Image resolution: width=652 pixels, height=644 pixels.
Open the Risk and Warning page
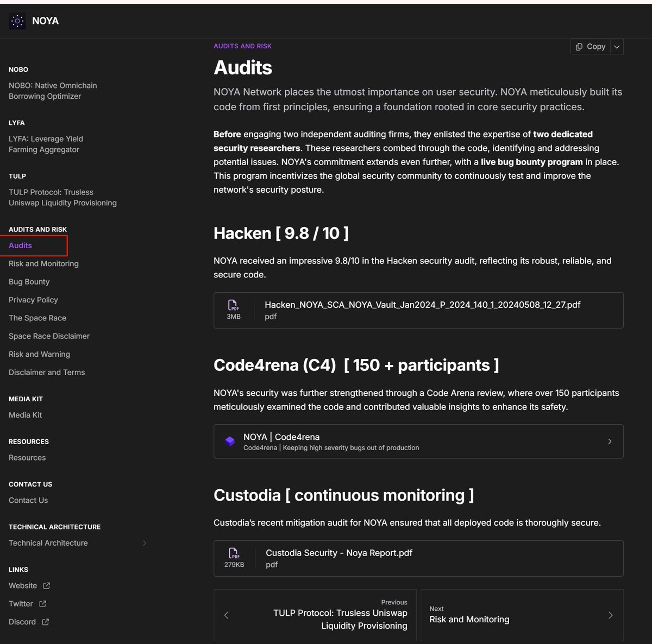(39, 354)
